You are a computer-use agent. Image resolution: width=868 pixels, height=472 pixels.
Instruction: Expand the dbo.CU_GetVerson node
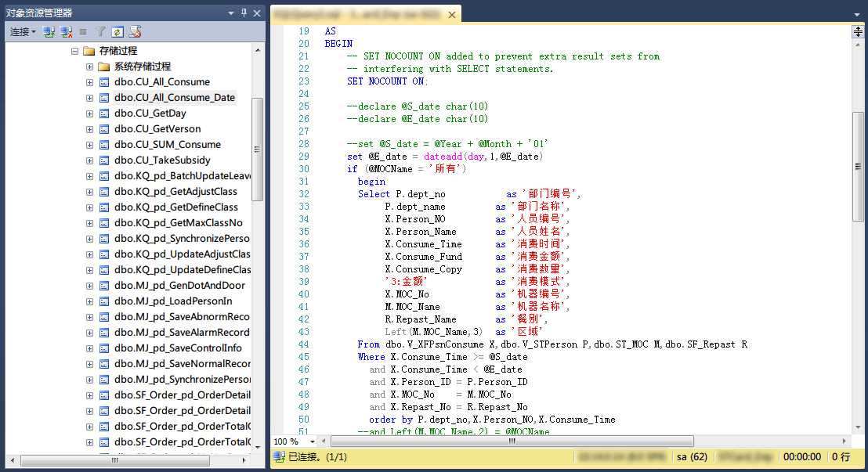tap(89, 129)
